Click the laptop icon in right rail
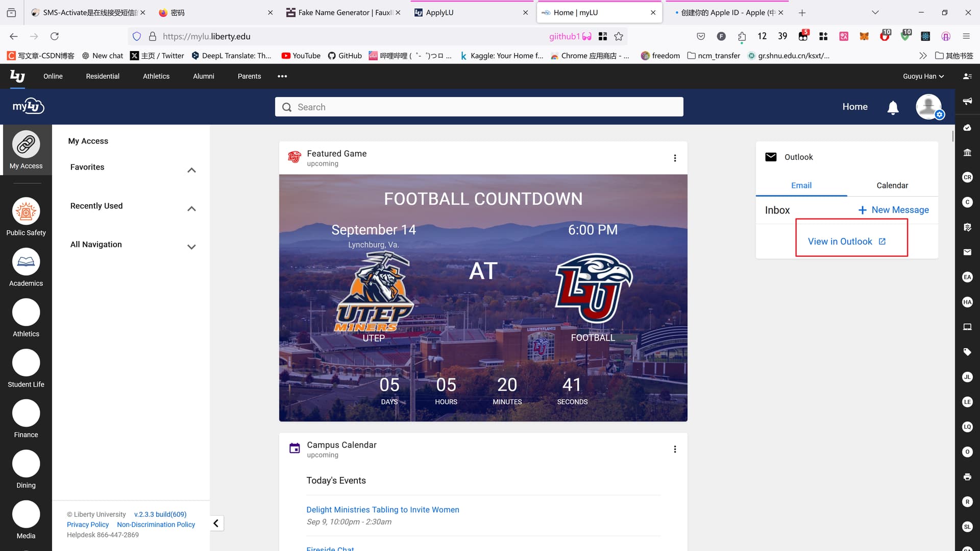 [x=967, y=327]
